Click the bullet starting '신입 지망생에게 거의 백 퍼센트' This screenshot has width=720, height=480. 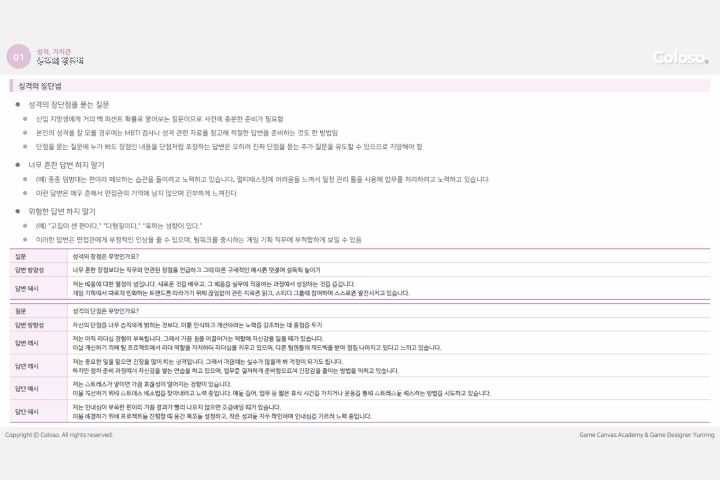(x=159, y=119)
